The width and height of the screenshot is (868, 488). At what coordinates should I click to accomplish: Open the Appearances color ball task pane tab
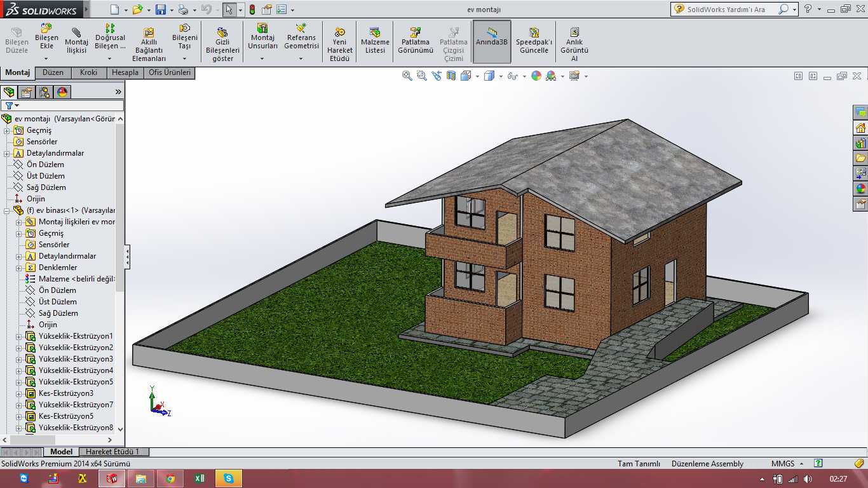tap(860, 189)
